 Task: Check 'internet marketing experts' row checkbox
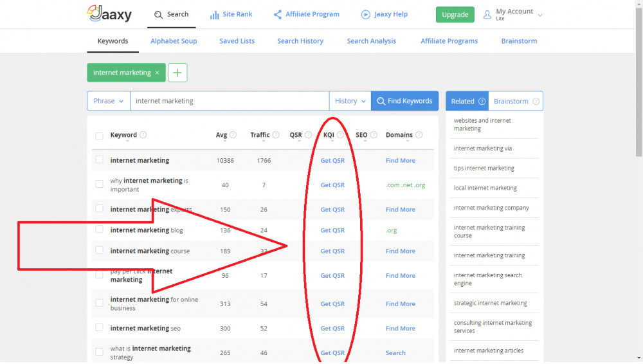tap(99, 208)
